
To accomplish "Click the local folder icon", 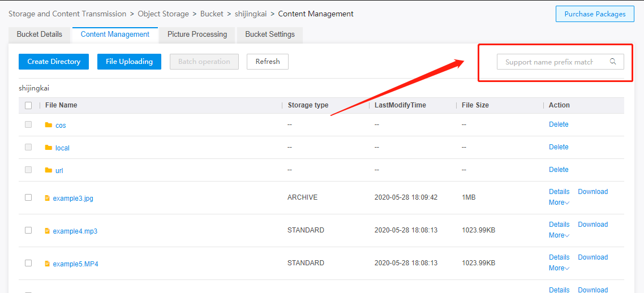I will (49, 147).
